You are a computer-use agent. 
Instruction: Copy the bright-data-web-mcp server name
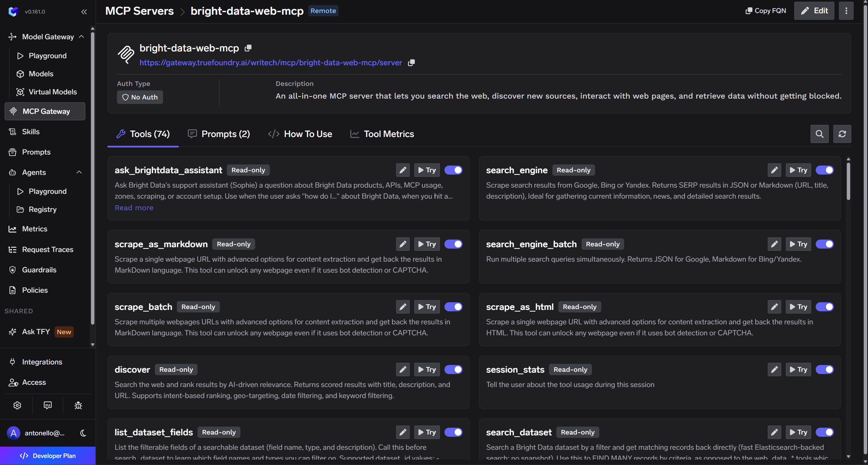(248, 48)
